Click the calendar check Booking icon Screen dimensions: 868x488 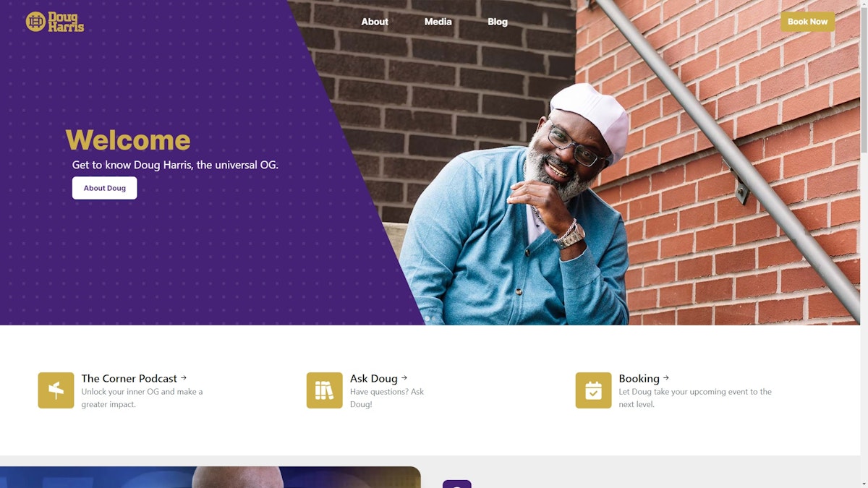(x=593, y=390)
